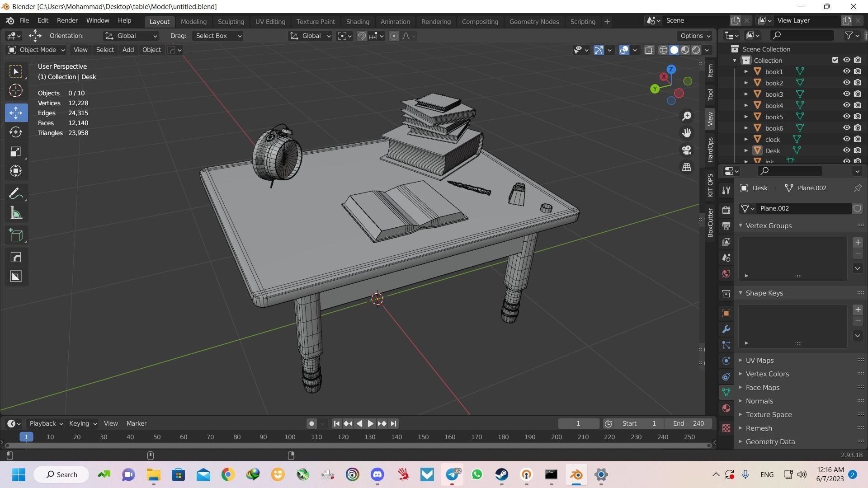Click the Select Box tool icon
Image resolution: width=868 pixels, height=488 pixels.
[16, 71]
